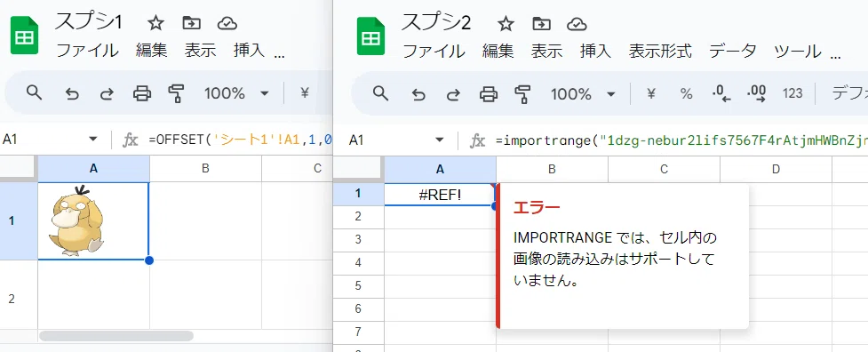Click the horizontal scrollbar in スプシ1
The height and width of the screenshot is (352, 868).
click(116, 335)
